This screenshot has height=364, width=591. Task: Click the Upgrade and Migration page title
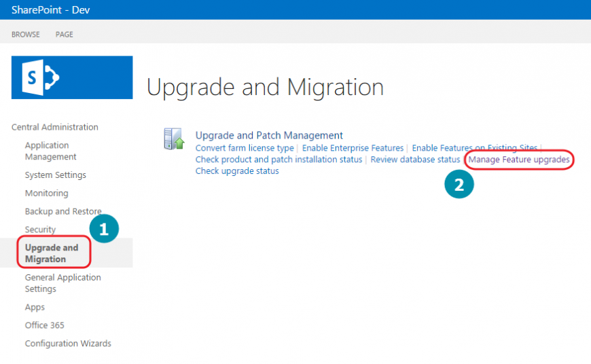point(265,88)
